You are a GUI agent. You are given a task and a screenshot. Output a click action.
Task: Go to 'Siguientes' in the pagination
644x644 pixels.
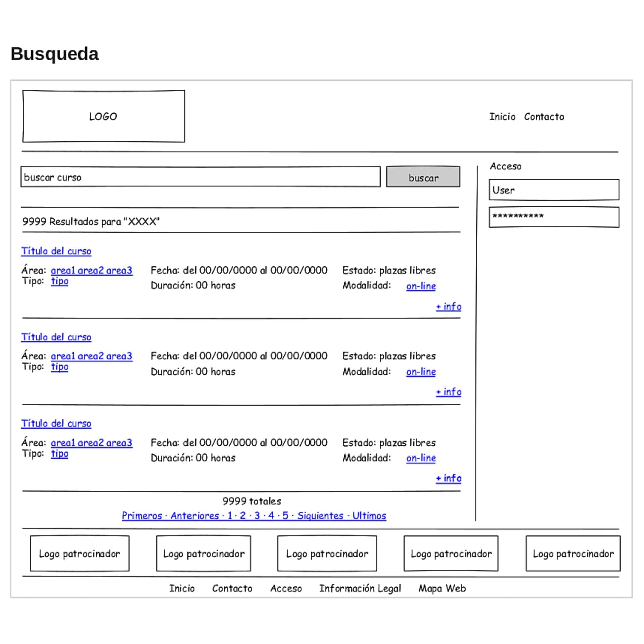[x=320, y=515]
